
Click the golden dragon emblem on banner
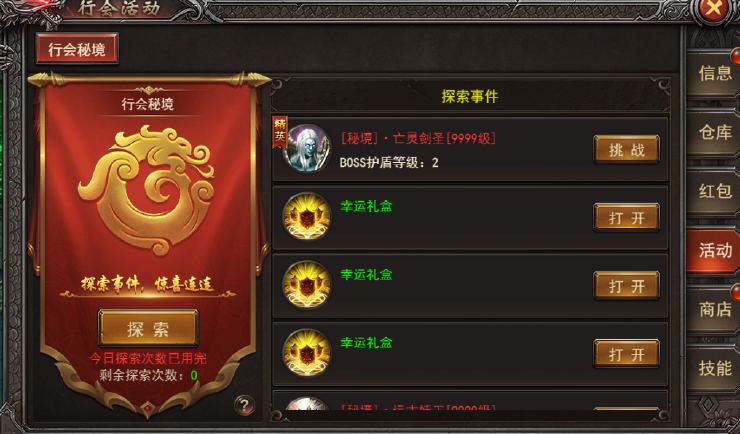[148, 190]
